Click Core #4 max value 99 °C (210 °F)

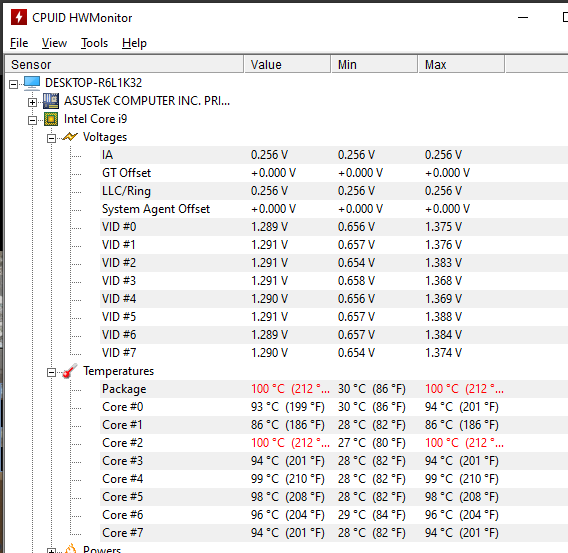point(462,479)
